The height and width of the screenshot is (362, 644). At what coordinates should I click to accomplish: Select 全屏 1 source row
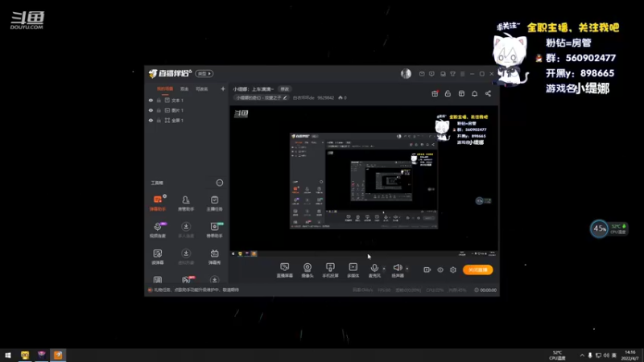click(x=187, y=120)
